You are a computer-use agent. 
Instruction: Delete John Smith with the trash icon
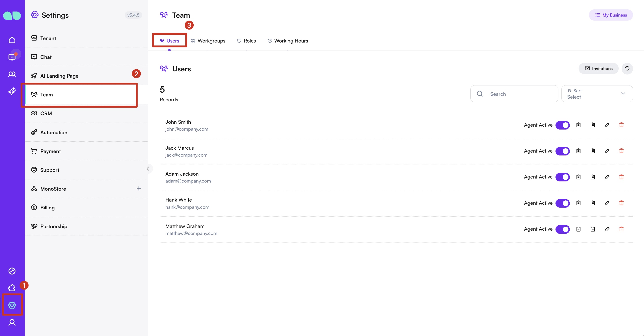621,125
